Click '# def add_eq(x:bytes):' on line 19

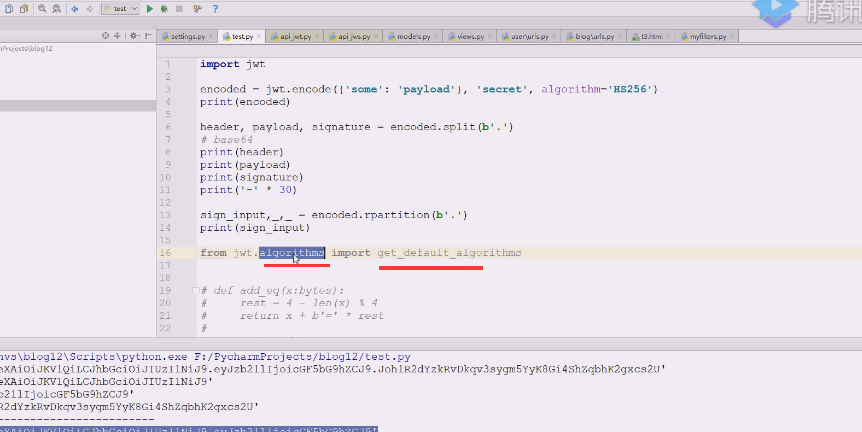(272, 290)
